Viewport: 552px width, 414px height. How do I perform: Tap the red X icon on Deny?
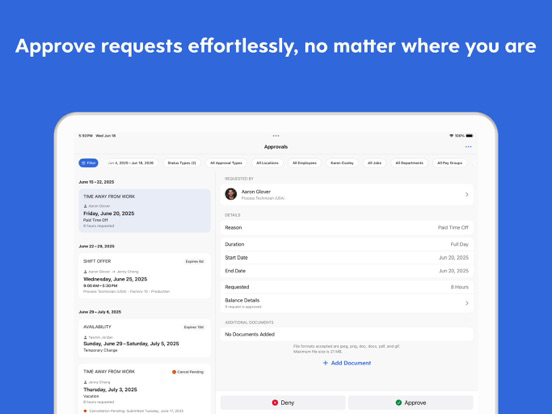coord(275,402)
